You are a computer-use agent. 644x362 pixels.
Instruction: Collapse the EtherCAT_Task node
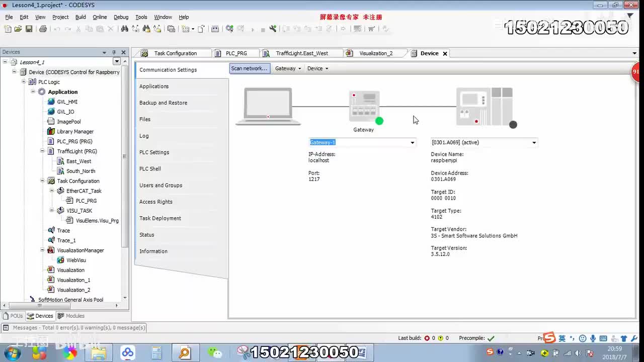[52, 191]
